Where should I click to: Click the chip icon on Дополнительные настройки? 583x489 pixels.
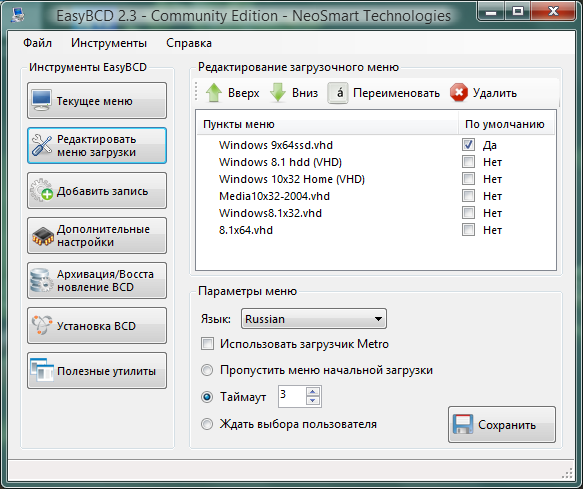click(x=43, y=236)
